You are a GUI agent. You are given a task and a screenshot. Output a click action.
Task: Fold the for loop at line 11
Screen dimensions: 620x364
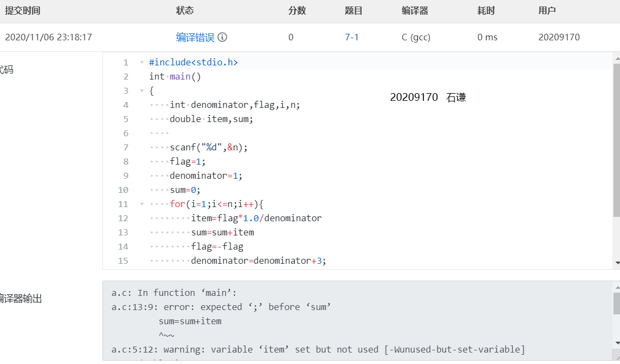(x=142, y=204)
